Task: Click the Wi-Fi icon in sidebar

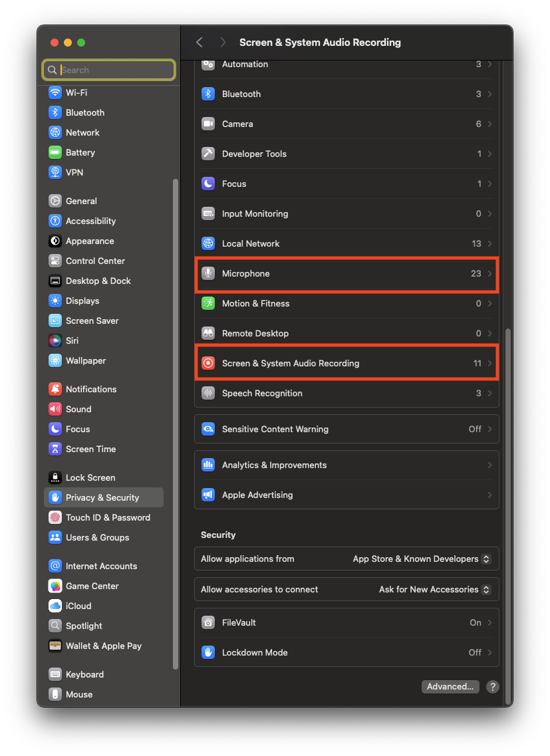Action: 55,92
